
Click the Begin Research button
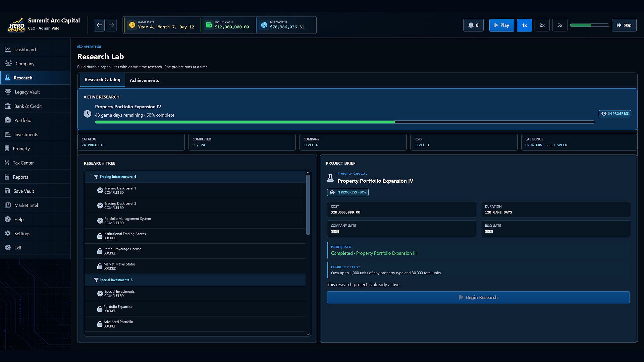(478, 297)
